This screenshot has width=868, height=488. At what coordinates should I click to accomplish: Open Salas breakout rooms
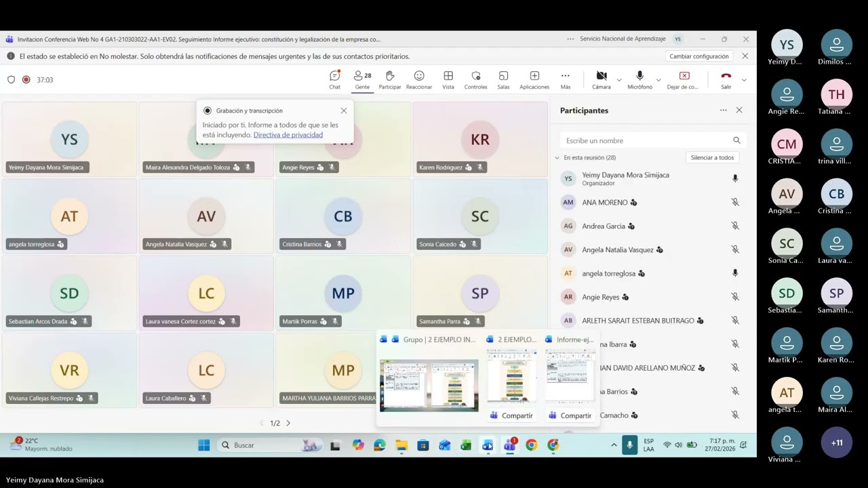pyautogui.click(x=503, y=79)
